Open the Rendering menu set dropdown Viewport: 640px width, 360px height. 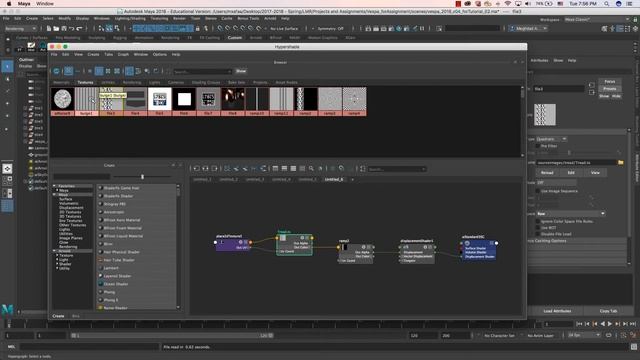pyautogui.click(x=20, y=29)
